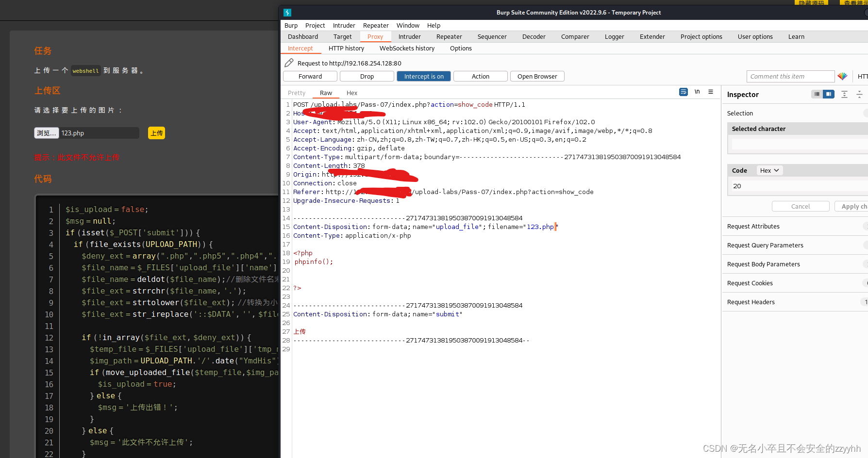868x458 pixels.
Task: Switch editor to Pretty view
Action: coord(297,93)
